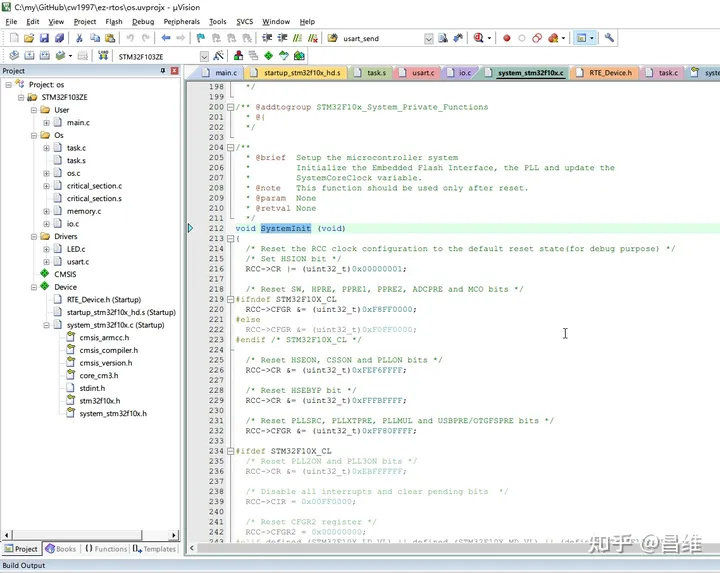The width and height of the screenshot is (720, 573).
Task: Build the target with the Build icon
Action: point(29,56)
